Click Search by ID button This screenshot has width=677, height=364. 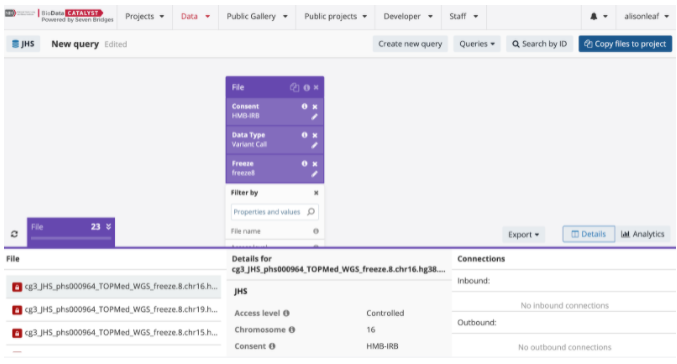539,44
